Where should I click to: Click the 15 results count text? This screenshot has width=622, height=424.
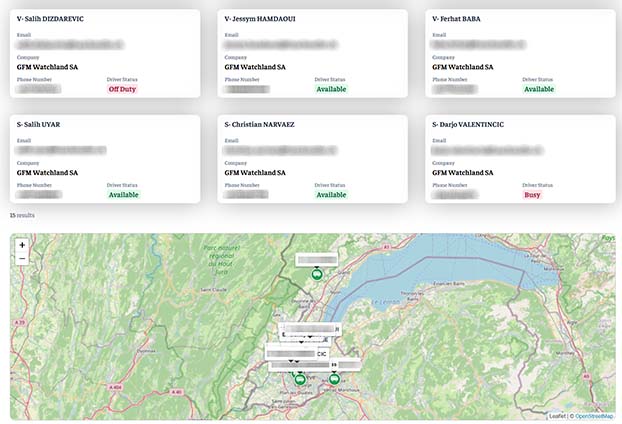click(x=22, y=215)
